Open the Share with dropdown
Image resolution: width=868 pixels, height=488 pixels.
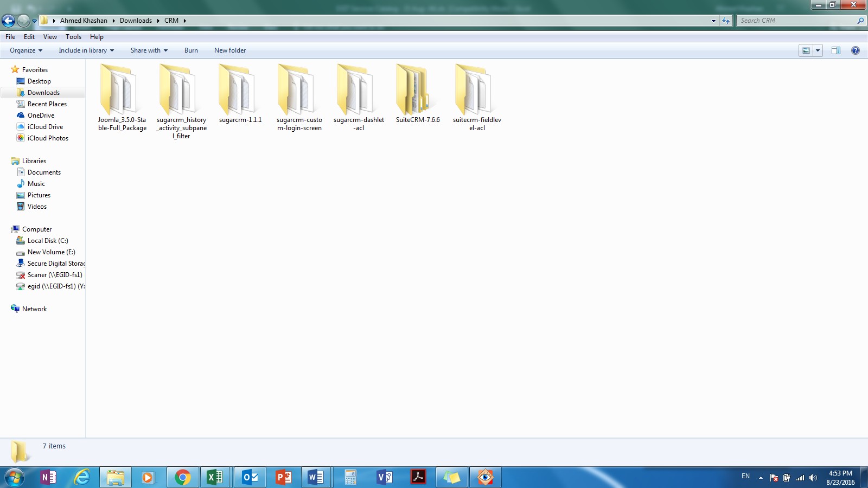coord(149,50)
